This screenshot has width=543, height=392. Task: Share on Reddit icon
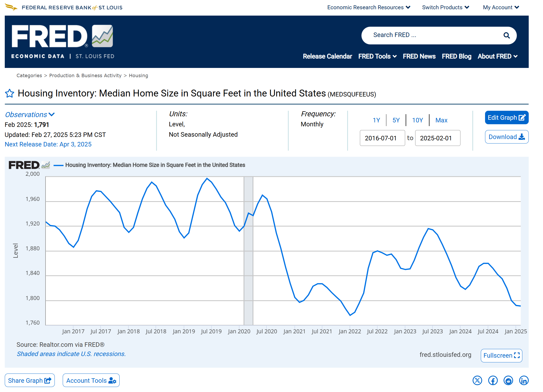508,380
